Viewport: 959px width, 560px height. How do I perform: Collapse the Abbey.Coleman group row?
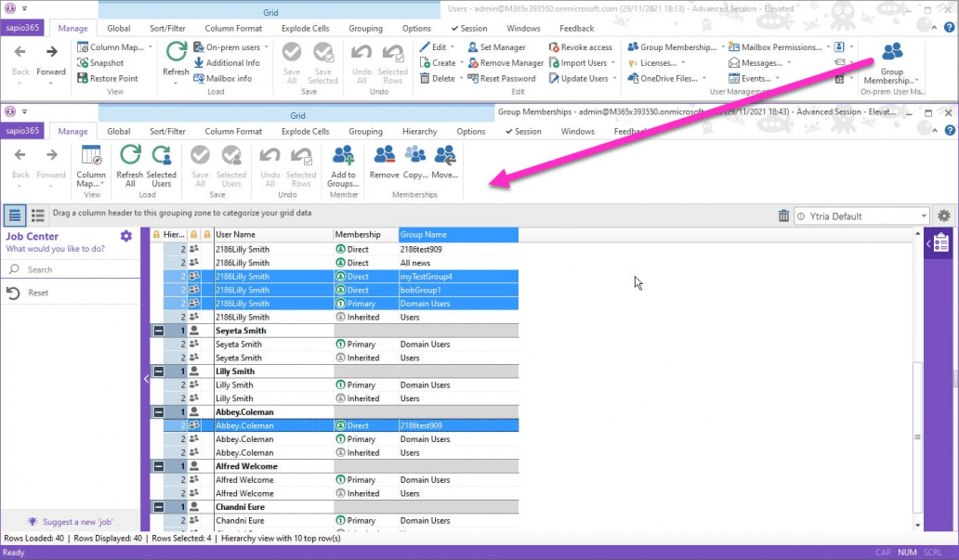[x=158, y=412]
